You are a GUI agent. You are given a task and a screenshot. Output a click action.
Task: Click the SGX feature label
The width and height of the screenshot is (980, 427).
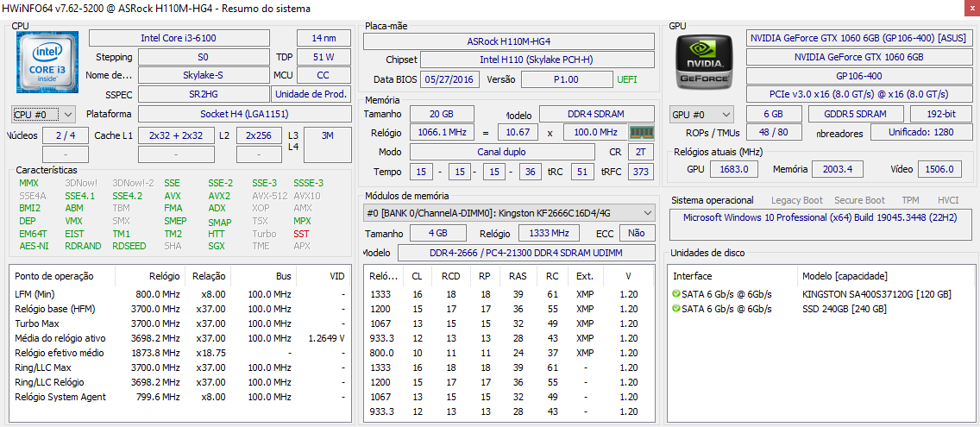point(217,246)
